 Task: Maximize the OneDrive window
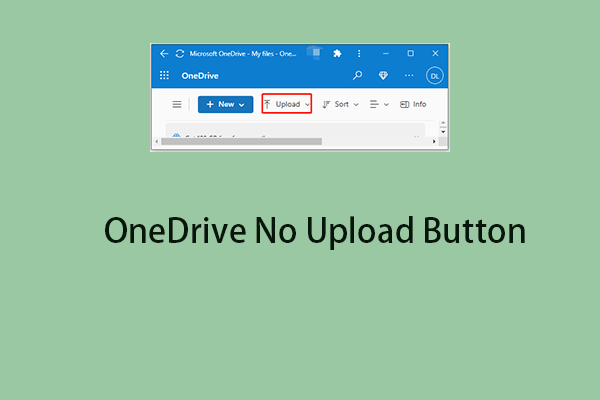[411, 53]
